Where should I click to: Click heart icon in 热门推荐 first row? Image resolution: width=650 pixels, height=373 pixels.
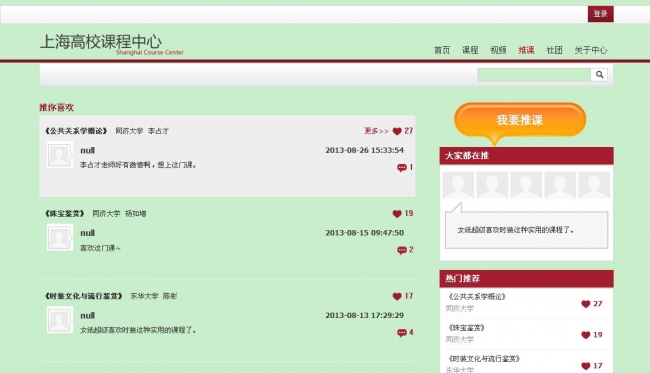coord(585,304)
